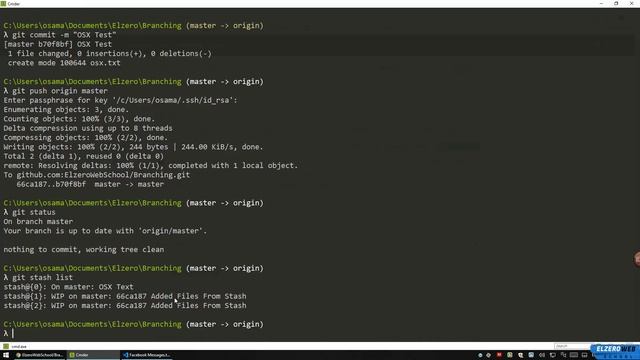Switch to Chrome ElzeroWebSchool taskbar window
The height and width of the screenshot is (360, 640).
click(x=39, y=355)
